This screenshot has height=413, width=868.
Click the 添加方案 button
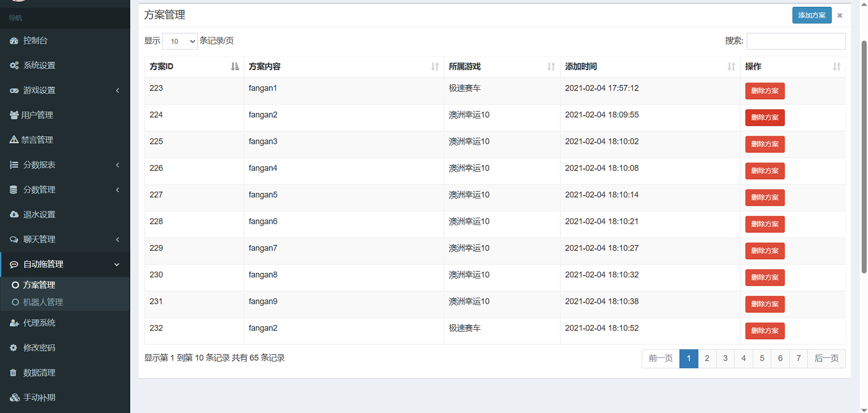(x=812, y=16)
